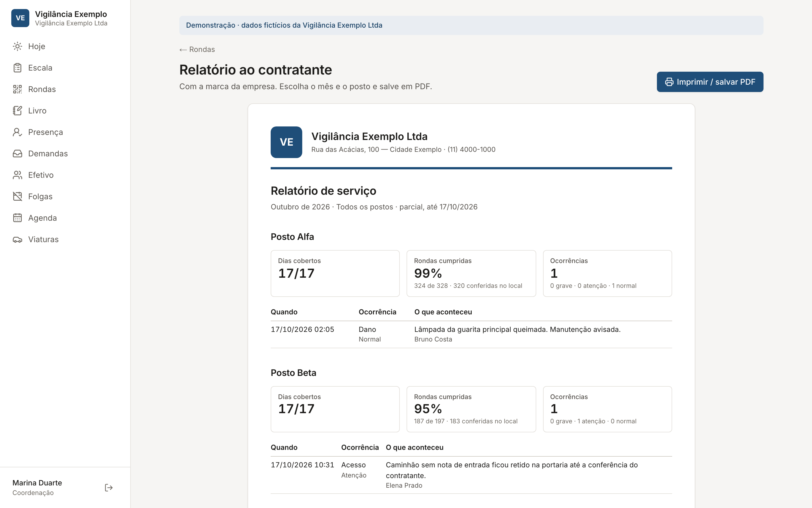The height and width of the screenshot is (508, 812).
Task: Click the Marina Duarte user name
Action: pyautogui.click(x=37, y=483)
